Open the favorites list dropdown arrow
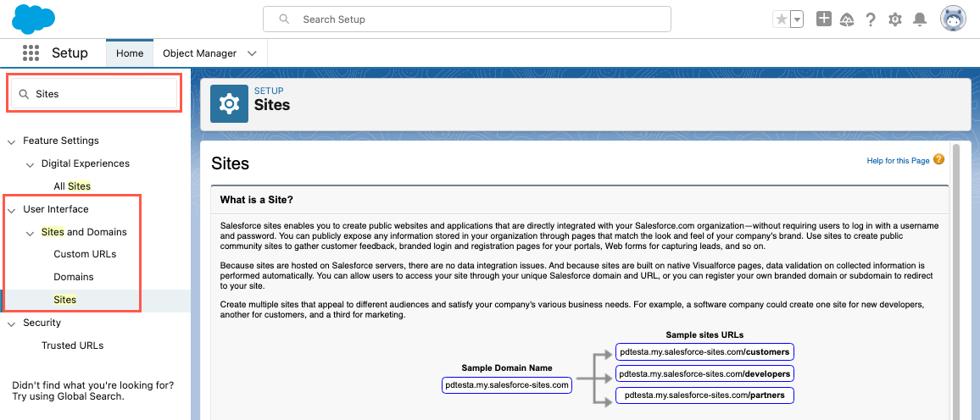 [x=797, y=19]
